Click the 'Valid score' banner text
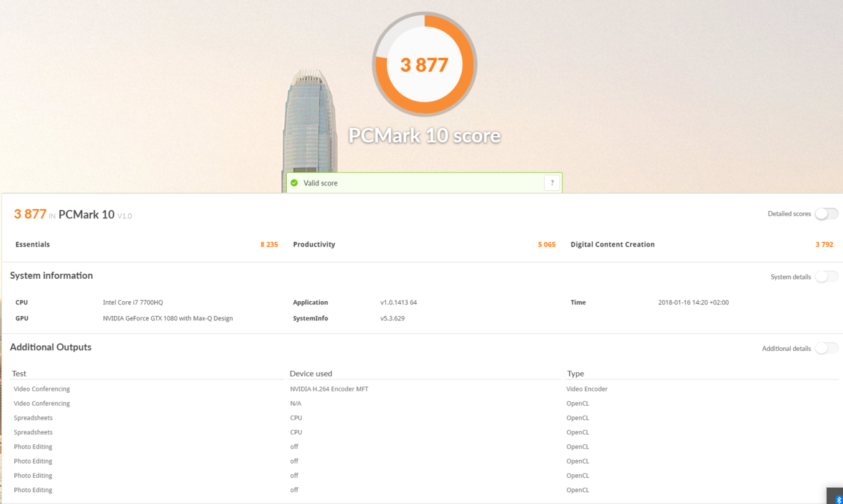 coord(320,184)
